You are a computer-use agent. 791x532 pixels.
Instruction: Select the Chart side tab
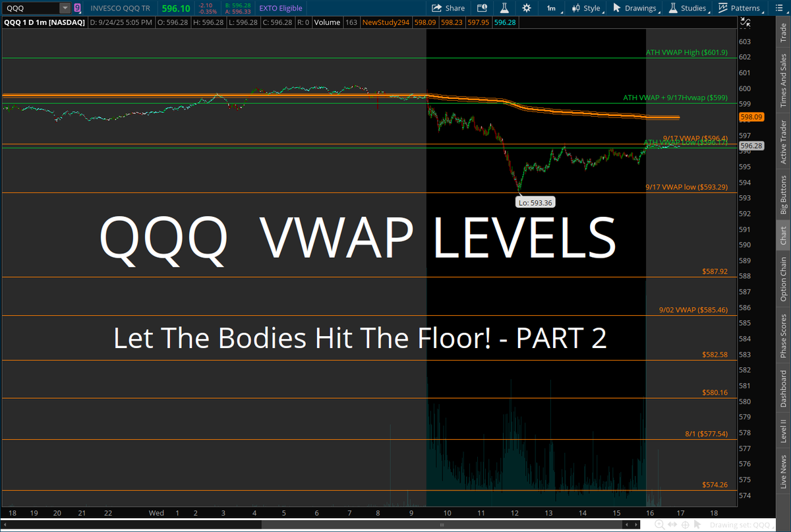783,236
